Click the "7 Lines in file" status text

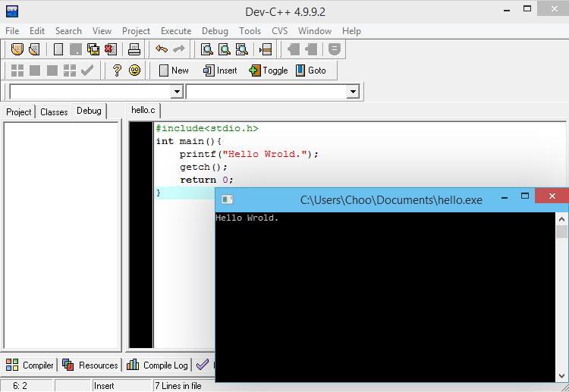(x=178, y=386)
